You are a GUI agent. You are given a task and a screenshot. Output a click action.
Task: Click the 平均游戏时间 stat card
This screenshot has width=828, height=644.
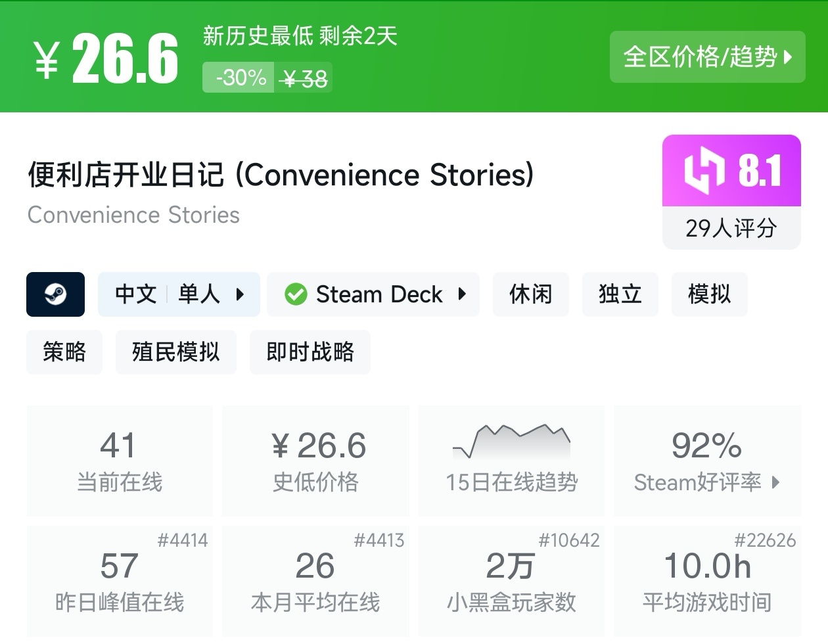click(x=707, y=581)
